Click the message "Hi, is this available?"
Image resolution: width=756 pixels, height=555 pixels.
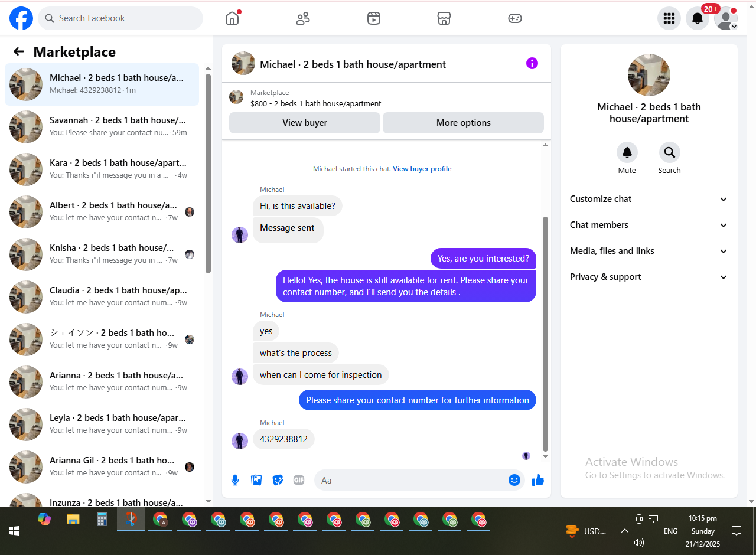tap(298, 206)
